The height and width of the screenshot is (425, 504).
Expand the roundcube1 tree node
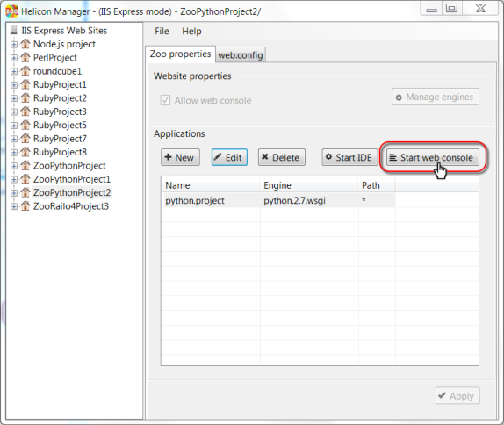point(13,71)
